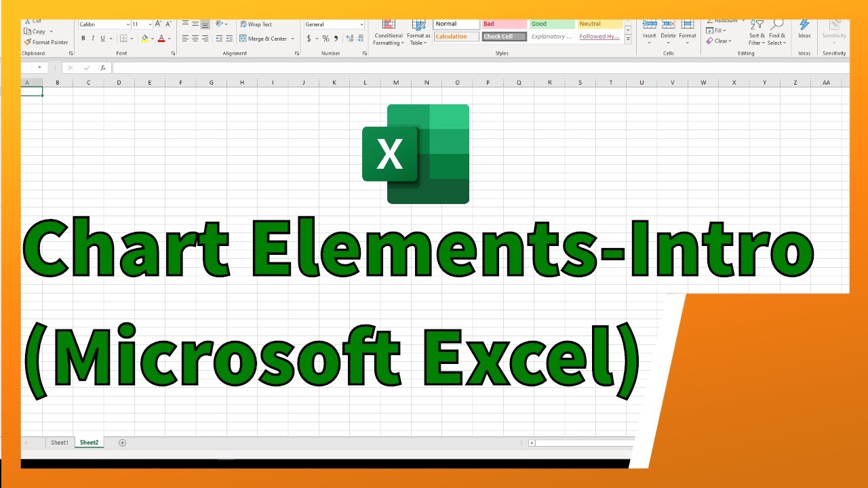This screenshot has width=868, height=488.
Task: Align cell text to the right
Action: pyautogui.click(x=205, y=39)
